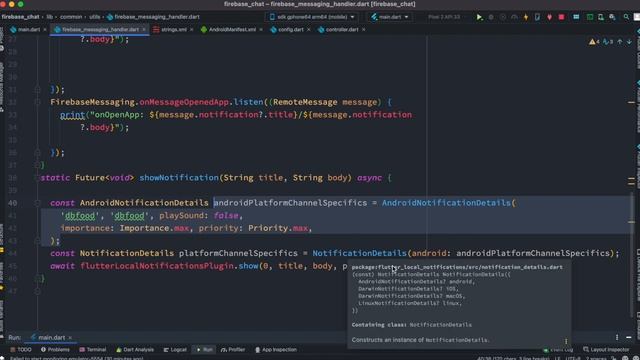Image resolution: width=640 pixels, height=360 pixels.
Task: Click the NotificationDetails constructor call
Action: [x=359, y=253]
